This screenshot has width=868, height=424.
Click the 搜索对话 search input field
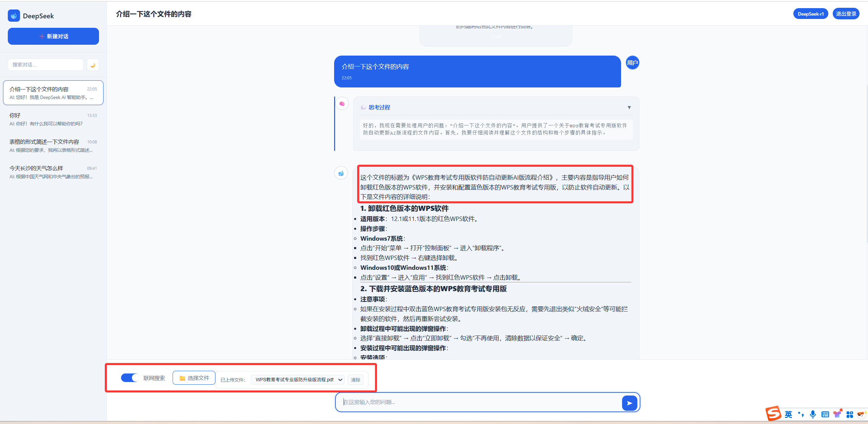(46, 65)
